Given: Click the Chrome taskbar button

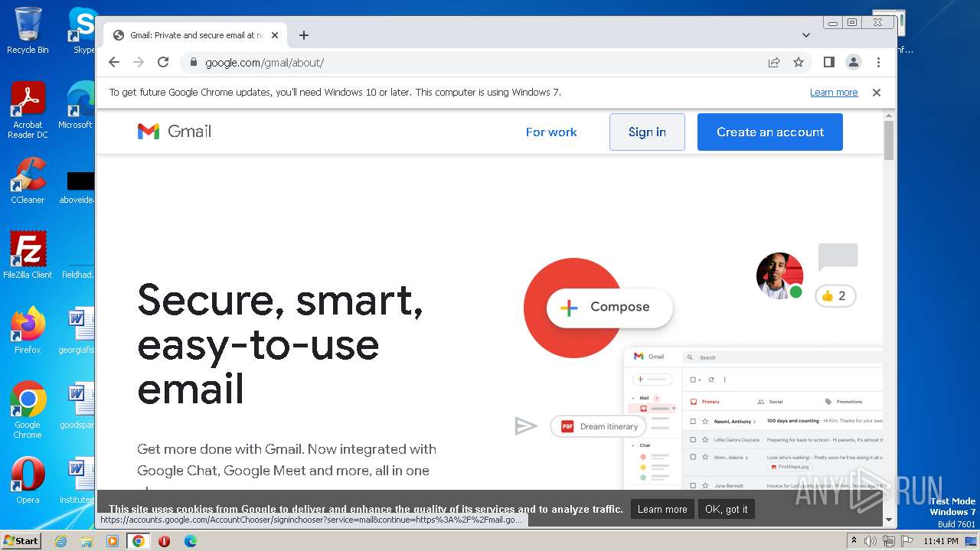Looking at the screenshot, I should (x=139, y=541).
